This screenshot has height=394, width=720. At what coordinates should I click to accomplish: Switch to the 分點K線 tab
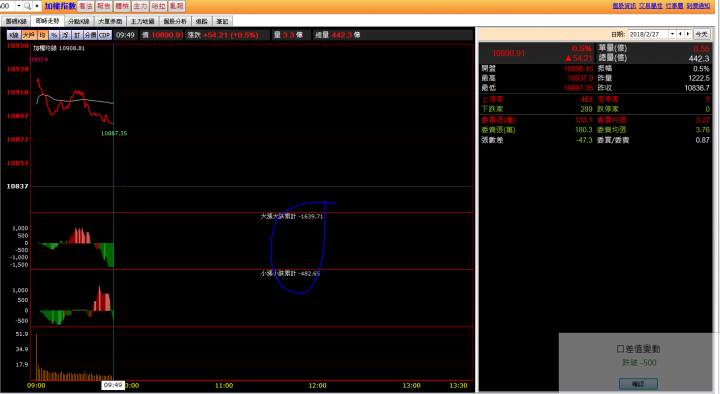pos(79,21)
